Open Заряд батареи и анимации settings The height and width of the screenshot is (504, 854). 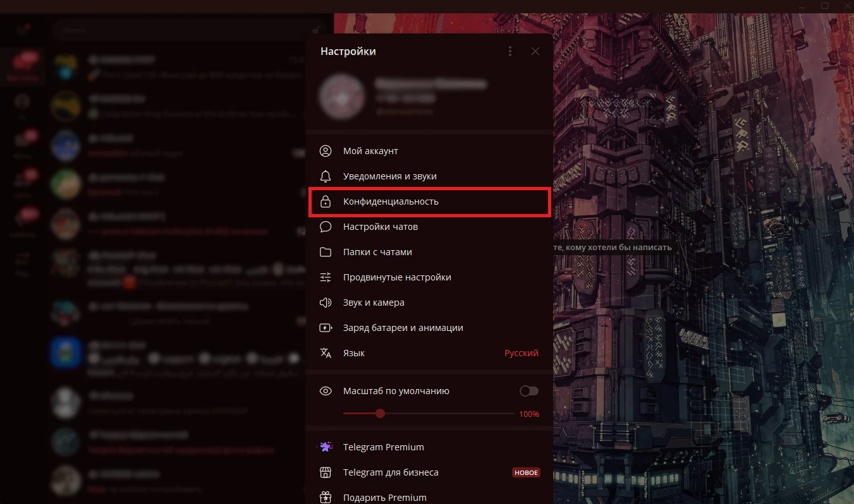pyautogui.click(x=429, y=328)
